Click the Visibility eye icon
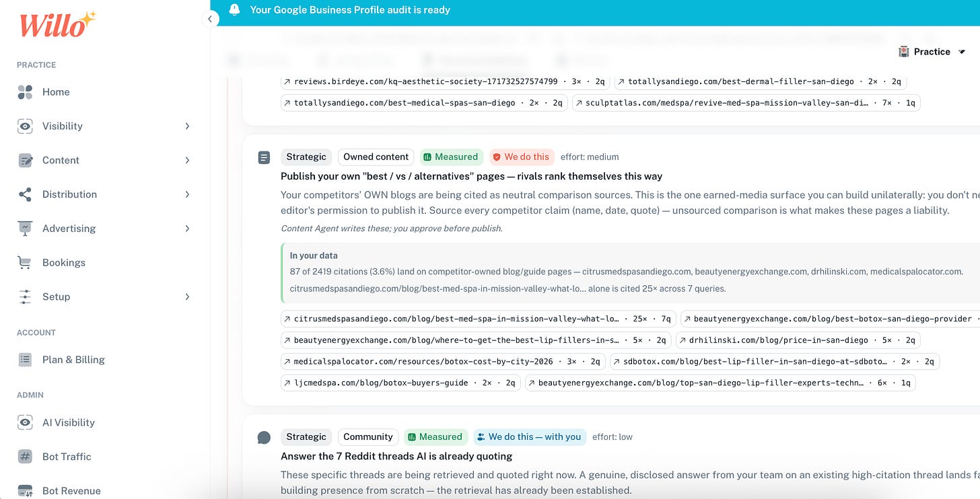Screen dimensions: 980x499 point(25,126)
